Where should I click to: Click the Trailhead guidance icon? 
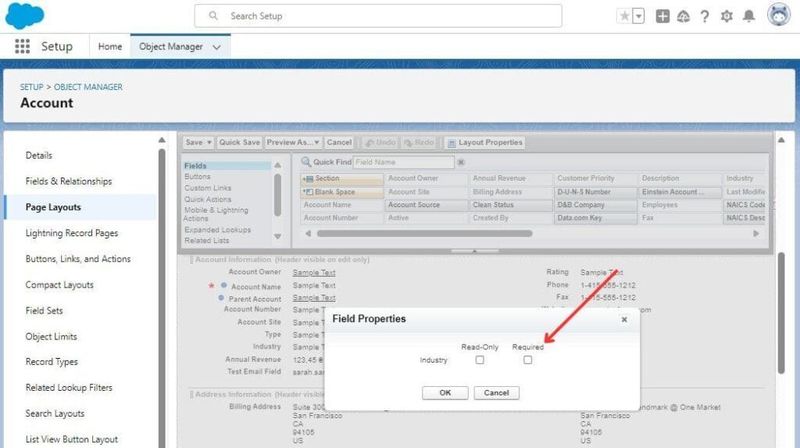[683, 16]
